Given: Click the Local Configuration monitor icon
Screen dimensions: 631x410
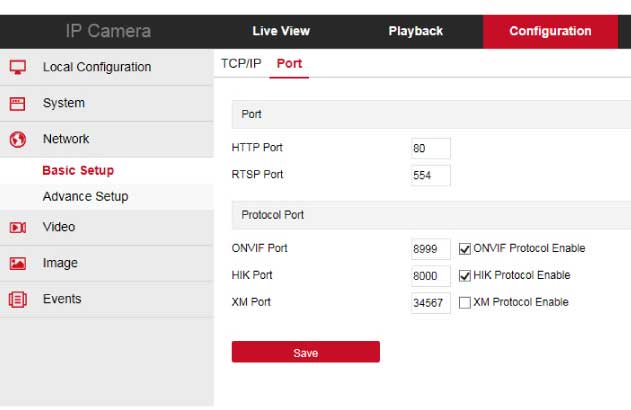Looking at the screenshot, I should click(x=17, y=67).
